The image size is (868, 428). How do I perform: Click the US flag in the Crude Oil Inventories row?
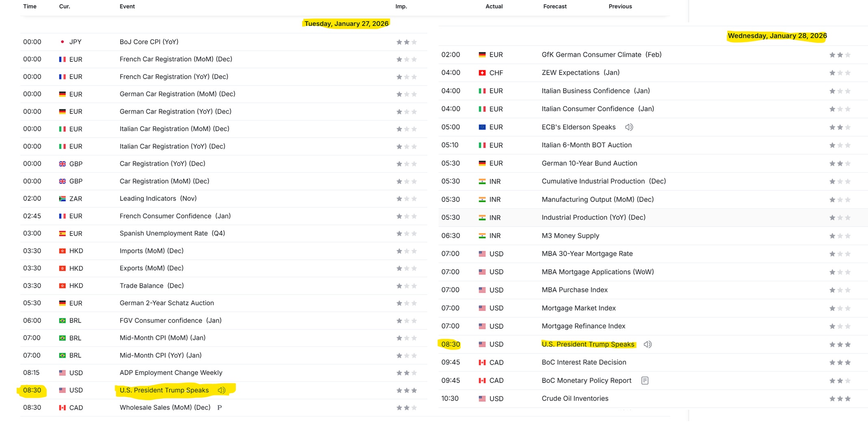(482, 399)
